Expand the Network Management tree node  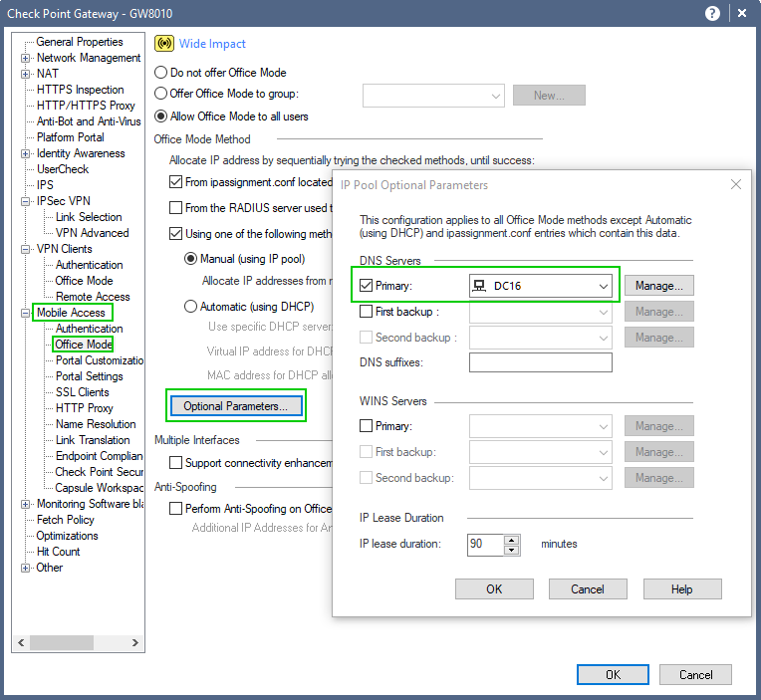[x=25, y=58]
